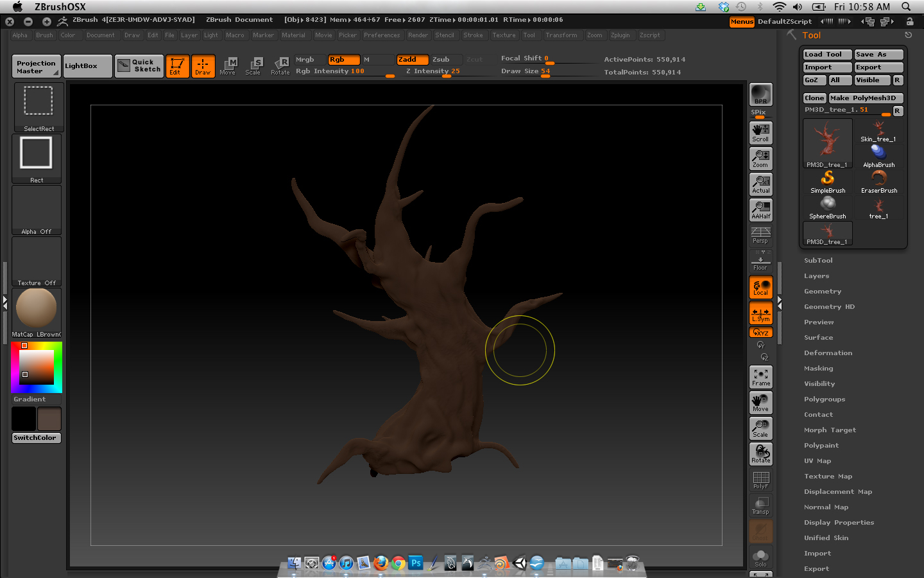
Task: Click the Transp transparency icon
Action: [760, 505]
